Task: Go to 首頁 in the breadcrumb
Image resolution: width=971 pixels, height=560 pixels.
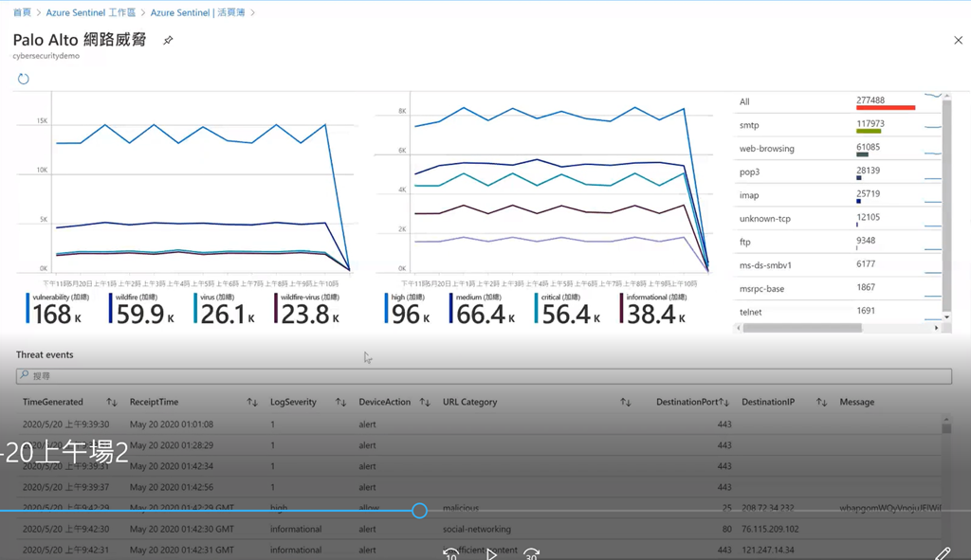Action: 22,12
